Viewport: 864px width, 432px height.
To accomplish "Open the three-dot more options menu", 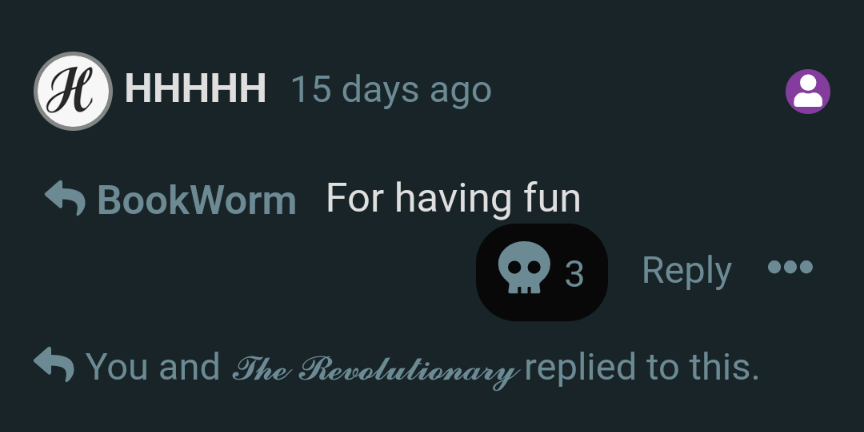I will 791,267.
